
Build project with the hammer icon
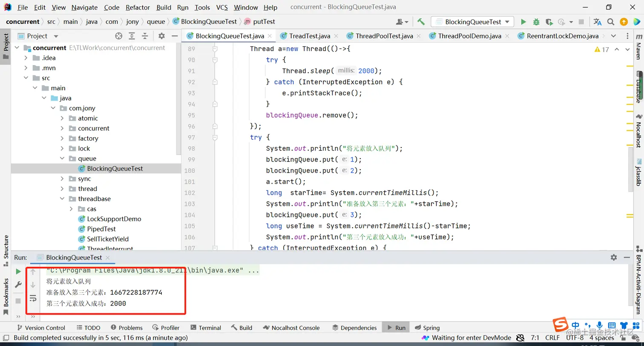(x=421, y=22)
